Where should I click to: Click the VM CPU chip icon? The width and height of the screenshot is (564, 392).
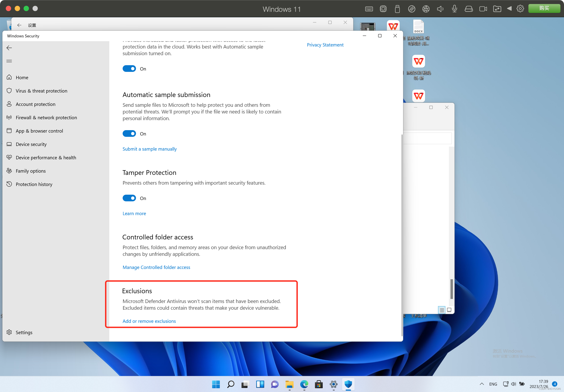pos(383,9)
